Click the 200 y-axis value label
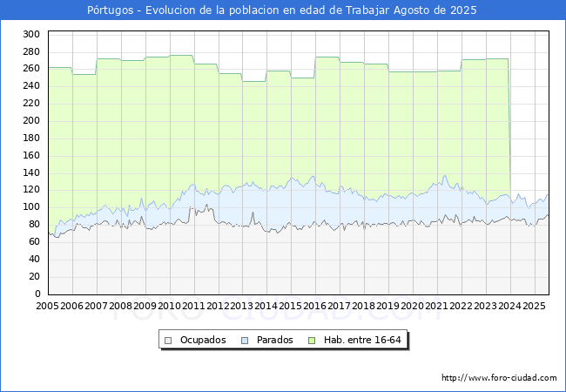 tap(31, 121)
